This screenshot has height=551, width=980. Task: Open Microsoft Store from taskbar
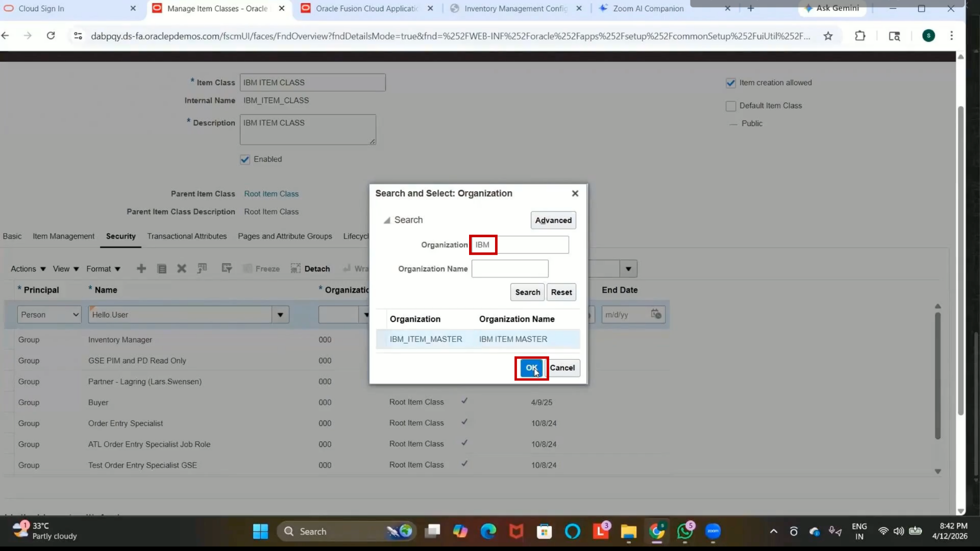pos(544,532)
